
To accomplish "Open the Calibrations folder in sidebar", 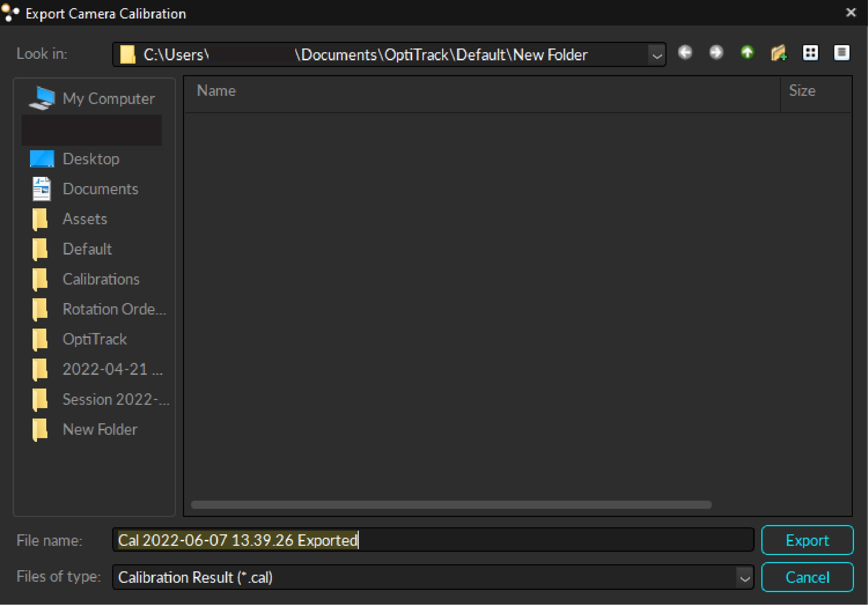I will (x=101, y=279).
